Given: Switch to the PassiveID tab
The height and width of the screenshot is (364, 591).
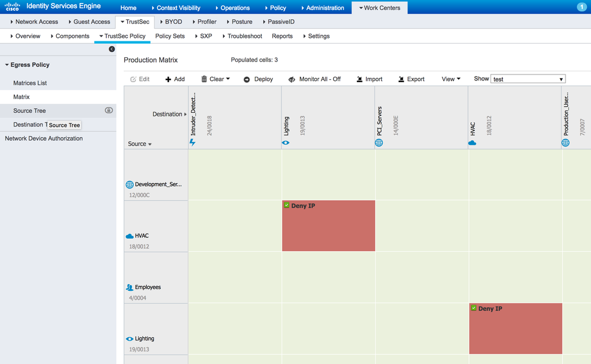Looking at the screenshot, I should pos(278,22).
